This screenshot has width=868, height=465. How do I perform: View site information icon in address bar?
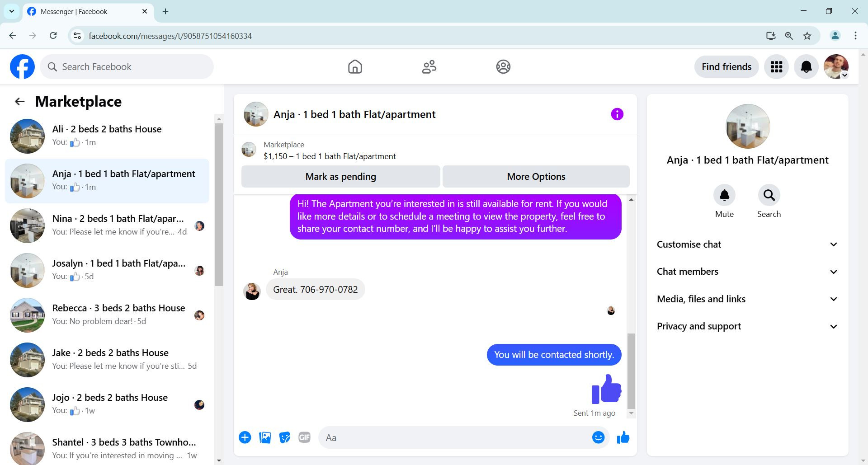click(x=77, y=36)
